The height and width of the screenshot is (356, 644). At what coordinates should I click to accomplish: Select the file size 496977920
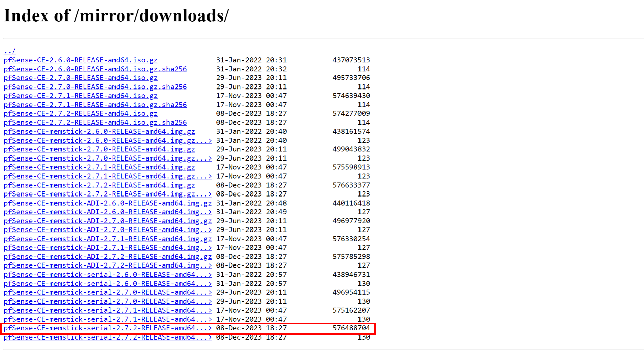pyautogui.click(x=351, y=221)
